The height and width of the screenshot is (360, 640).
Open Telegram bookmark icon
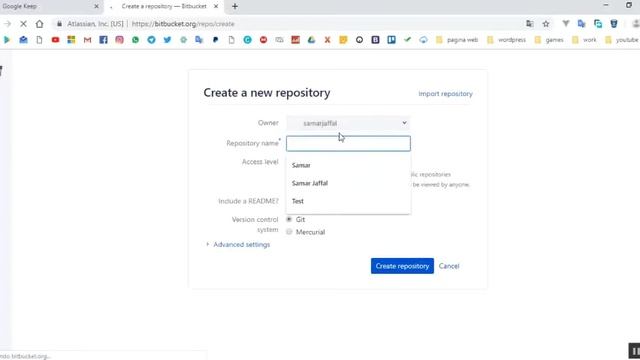151,40
